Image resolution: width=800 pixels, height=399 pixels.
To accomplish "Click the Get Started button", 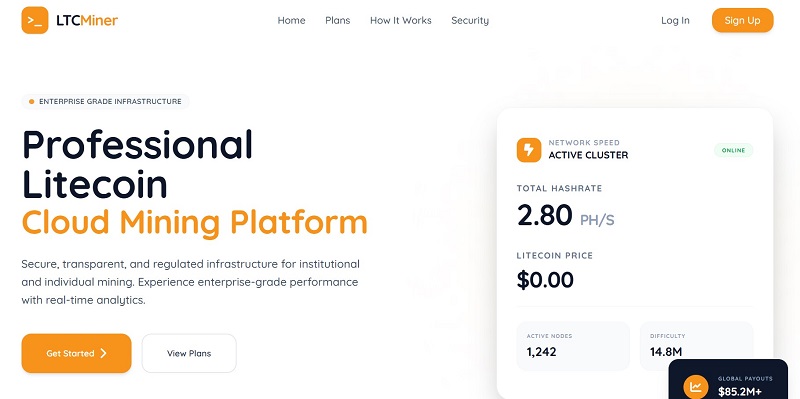I will click(77, 353).
